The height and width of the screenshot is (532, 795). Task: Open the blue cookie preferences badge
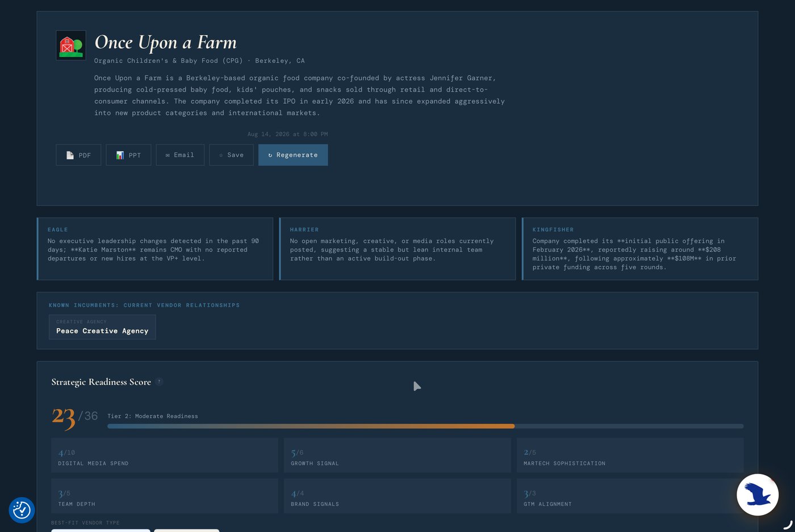tap(22, 510)
